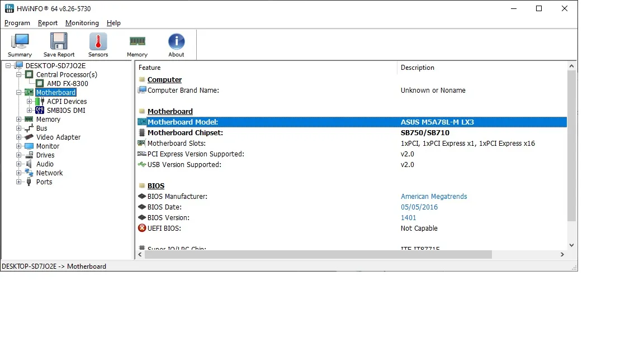This screenshot has height=362, width=644.
Task: Open Sensors via the thermometer icon
Action: coord(98,42)
